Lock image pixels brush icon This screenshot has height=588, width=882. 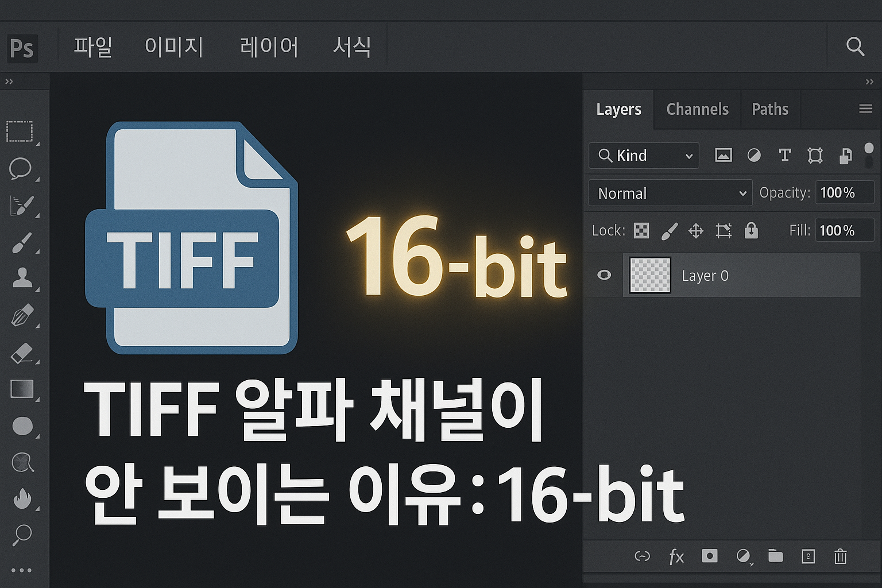(670, 231)
